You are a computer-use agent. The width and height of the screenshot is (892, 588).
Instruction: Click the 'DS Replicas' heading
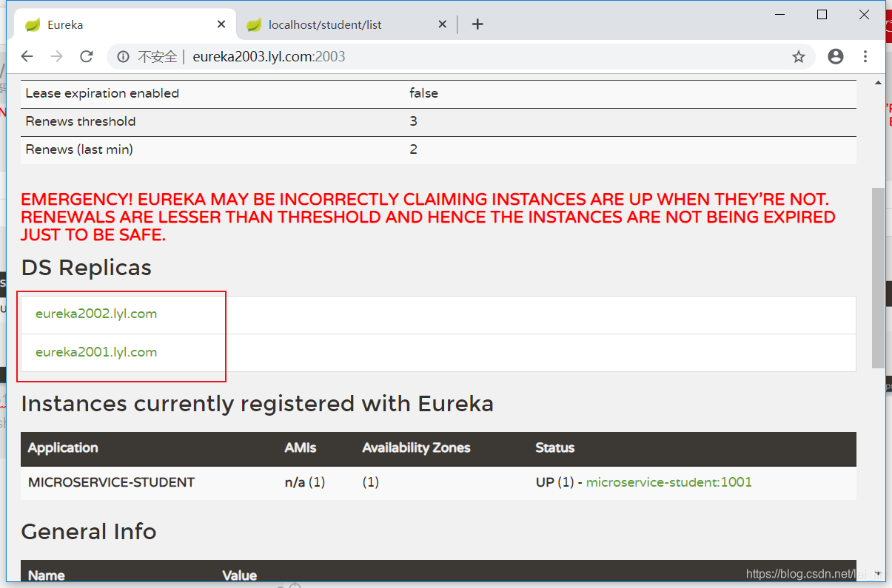pyautogui.click(x=87, y=268)
